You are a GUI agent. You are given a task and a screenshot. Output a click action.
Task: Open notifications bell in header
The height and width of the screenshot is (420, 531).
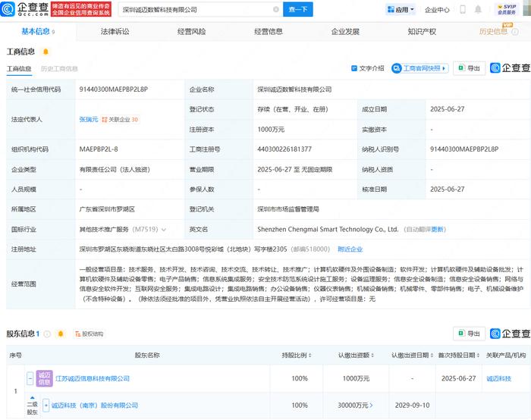click(478, 9)
